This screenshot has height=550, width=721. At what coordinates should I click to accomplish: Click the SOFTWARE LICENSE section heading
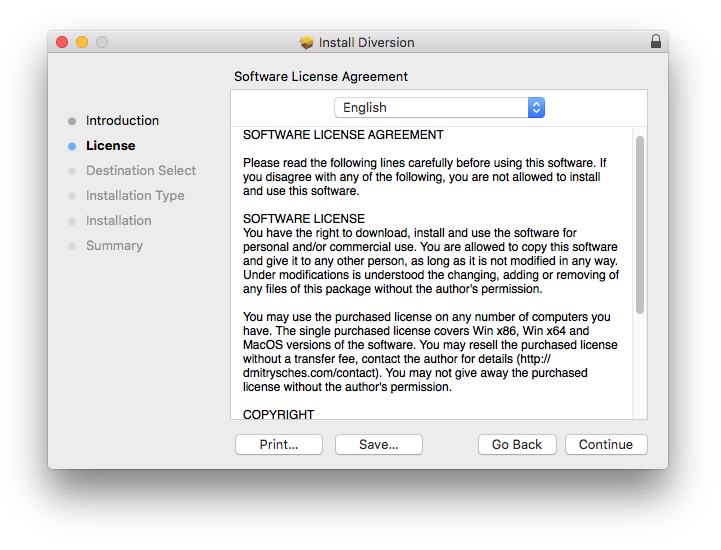(304, 218)
